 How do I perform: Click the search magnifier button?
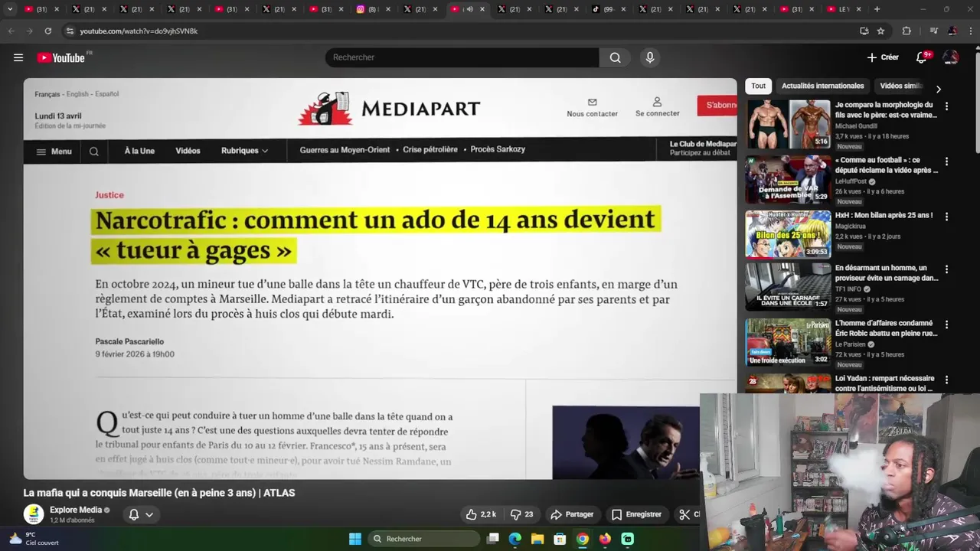click(615, 57)
